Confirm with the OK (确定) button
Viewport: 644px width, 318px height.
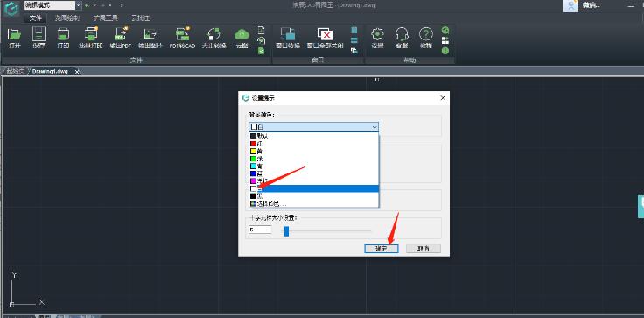click(x=381, y=249)
